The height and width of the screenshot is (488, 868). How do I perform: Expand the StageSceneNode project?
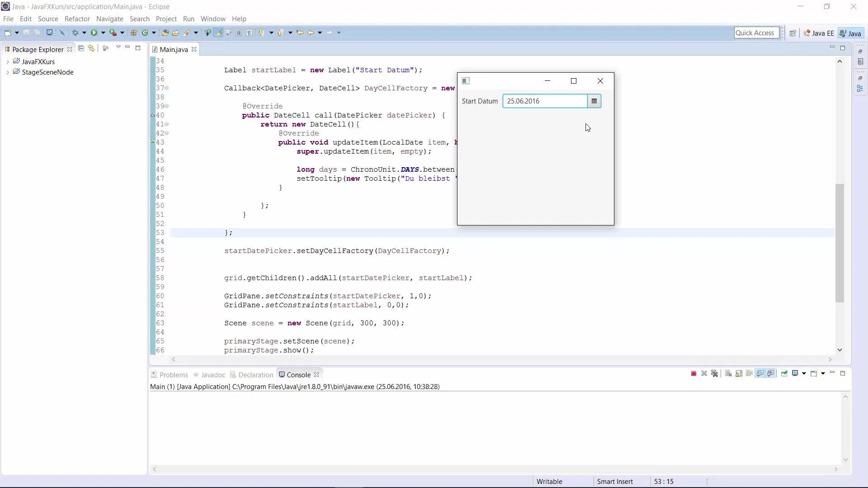(7, 72)
